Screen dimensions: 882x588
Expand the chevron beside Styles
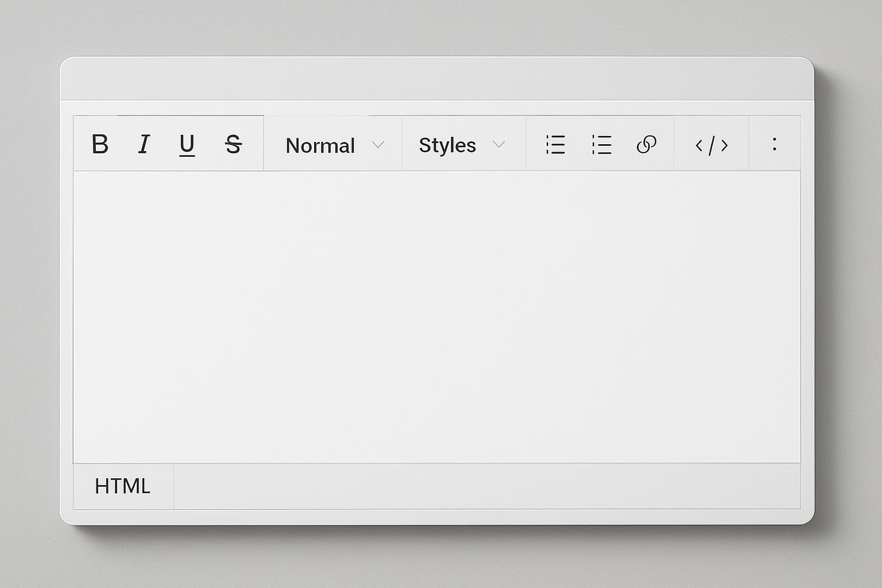pos(499,145)
